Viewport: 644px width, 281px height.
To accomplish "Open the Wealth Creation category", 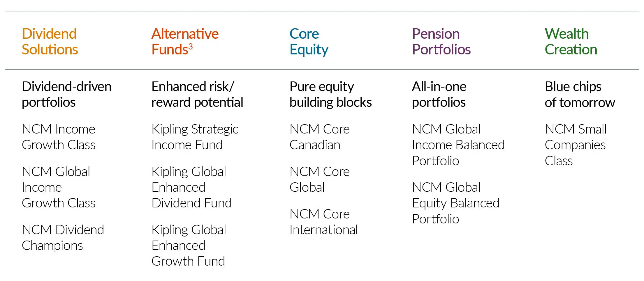I will pyautogui.click(x=571, y=42).
